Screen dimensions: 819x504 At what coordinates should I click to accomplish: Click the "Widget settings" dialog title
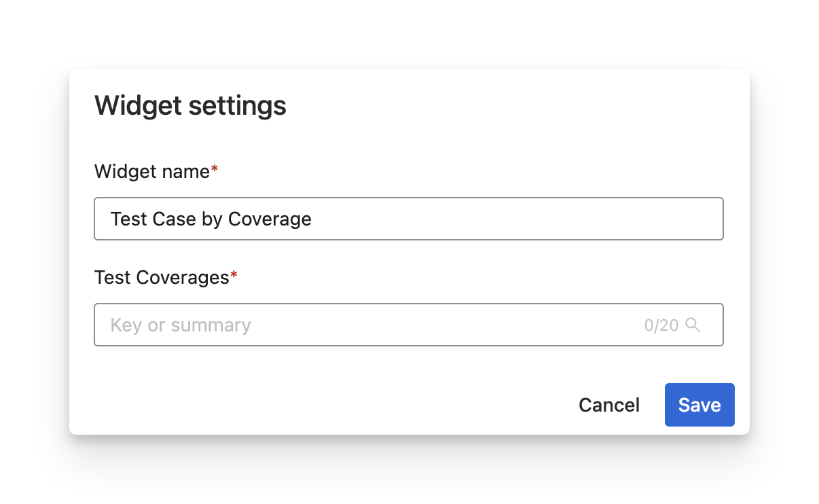click(x=190, y=106)
